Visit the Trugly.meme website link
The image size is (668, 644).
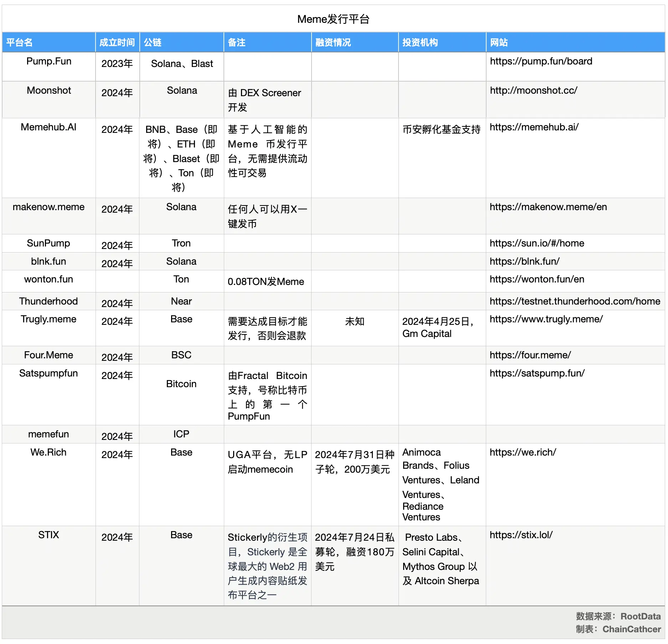tap(546, 319)
